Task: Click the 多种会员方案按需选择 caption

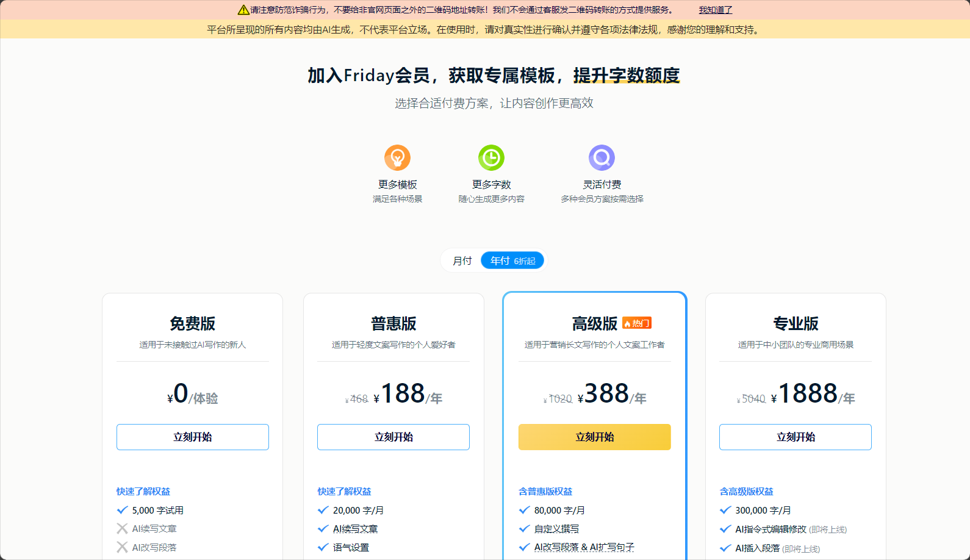Action: point(602,199)
